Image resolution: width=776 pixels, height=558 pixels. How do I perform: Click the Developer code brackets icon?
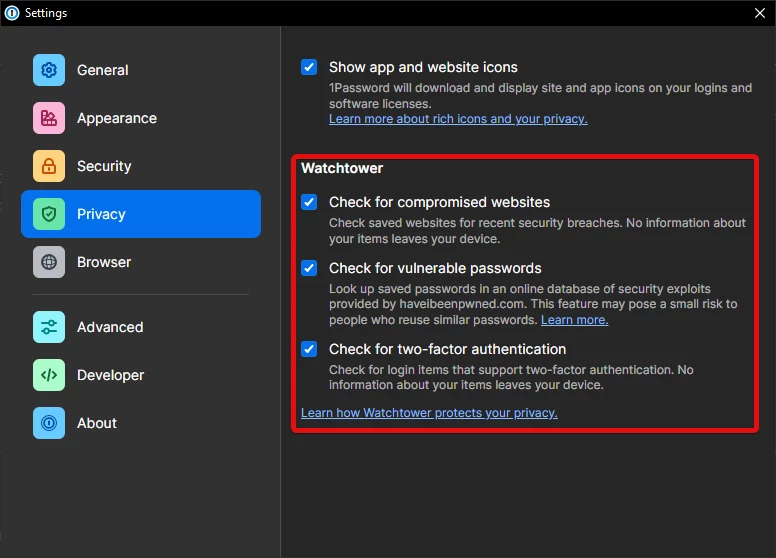(49, 375)
